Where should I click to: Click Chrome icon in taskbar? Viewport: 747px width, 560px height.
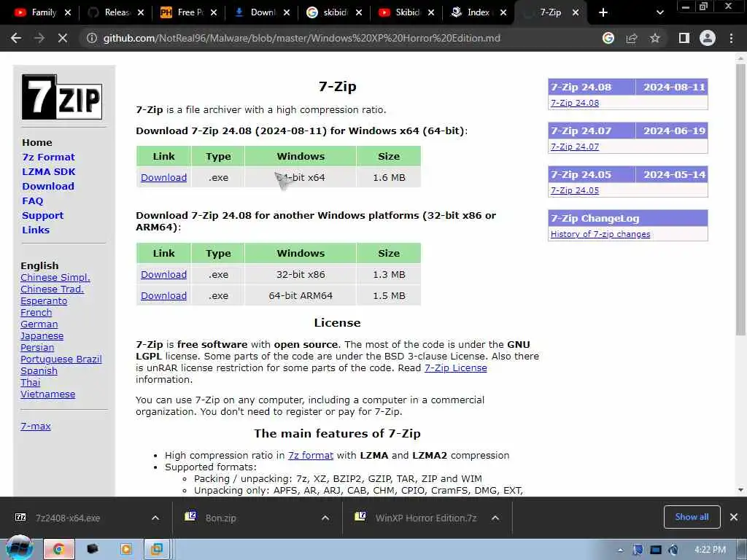[x=59, y=549]
